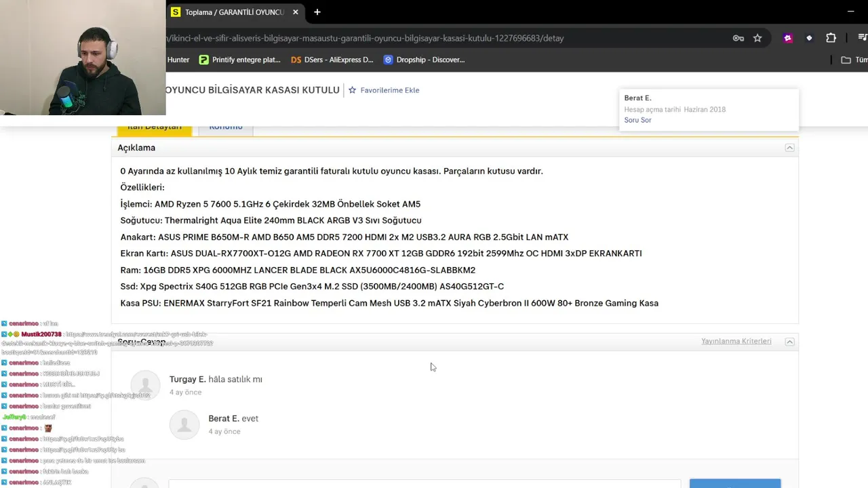Select the Soğutucu Thermalright Aqua Elite line

271,220
